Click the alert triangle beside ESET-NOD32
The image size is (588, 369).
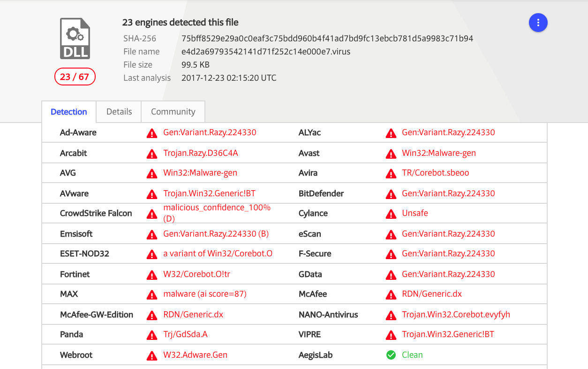[151, 254]
